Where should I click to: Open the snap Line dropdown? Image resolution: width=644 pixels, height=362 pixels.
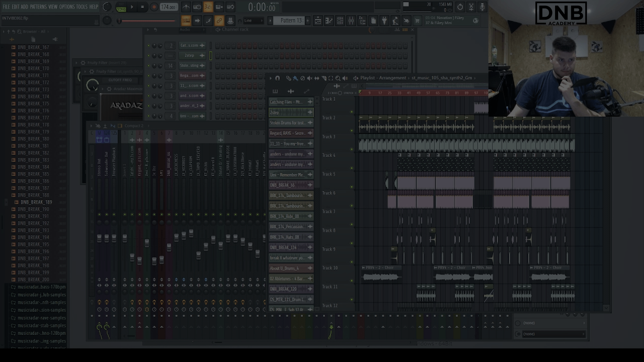(253, 21)
